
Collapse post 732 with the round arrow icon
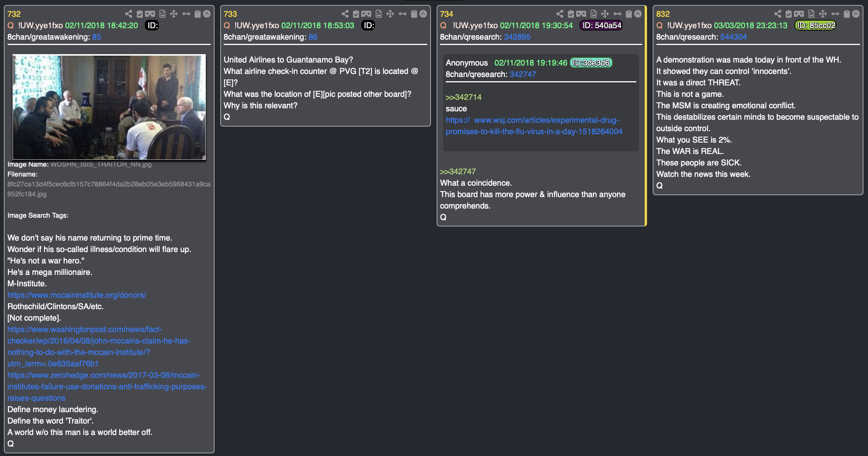coord(207,14)
